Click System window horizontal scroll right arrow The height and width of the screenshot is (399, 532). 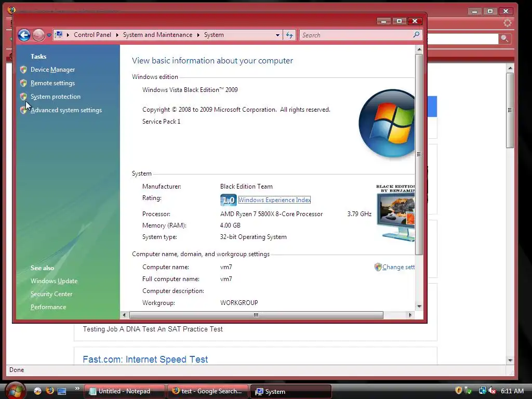[x=410, y=315]
